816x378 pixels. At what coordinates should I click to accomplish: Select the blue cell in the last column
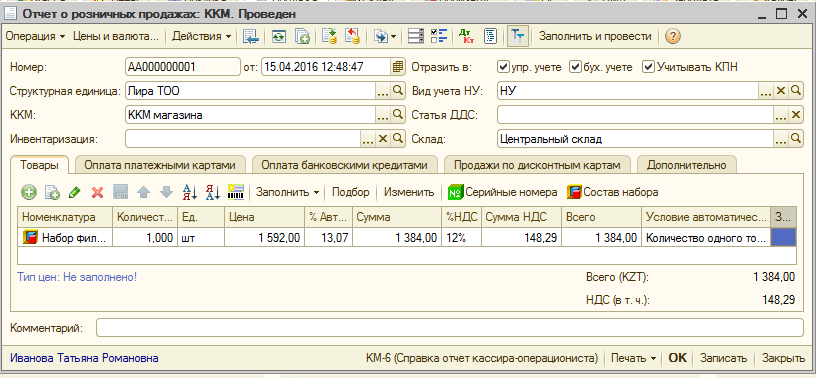(x=783, y=238)
